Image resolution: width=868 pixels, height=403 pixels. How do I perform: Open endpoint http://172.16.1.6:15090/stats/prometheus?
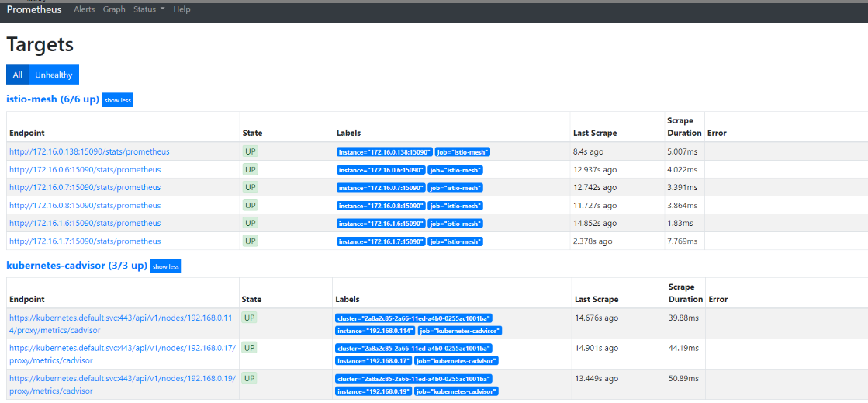pos(85,223)
